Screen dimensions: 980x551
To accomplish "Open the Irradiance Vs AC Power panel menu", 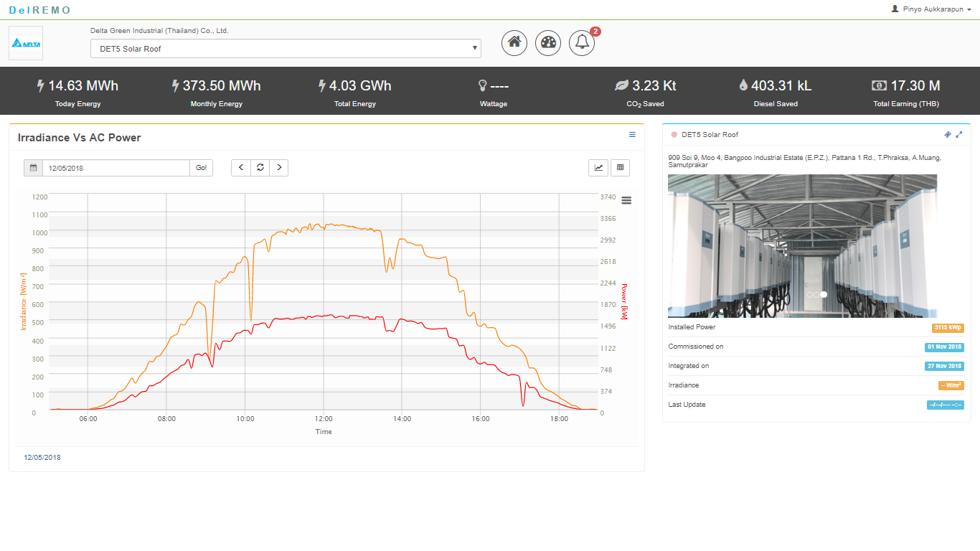I will point(632,135).
